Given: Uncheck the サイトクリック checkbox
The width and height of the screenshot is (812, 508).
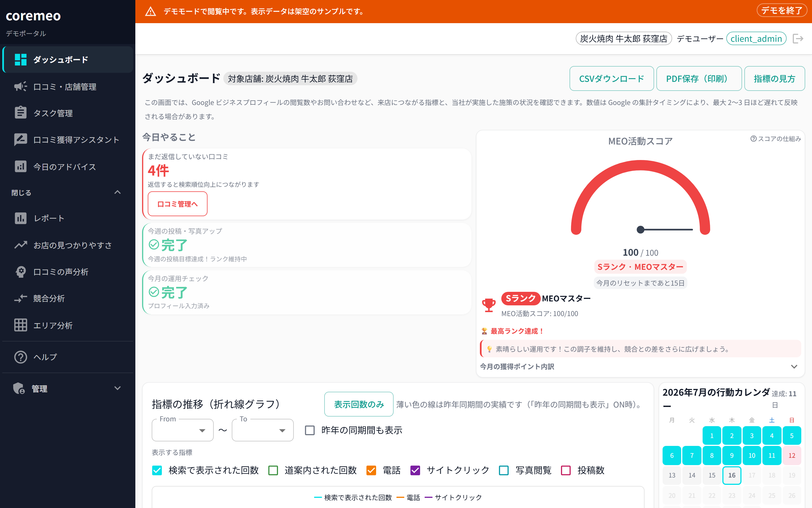Looking at the screenshot, I should (x=415, y=470).
